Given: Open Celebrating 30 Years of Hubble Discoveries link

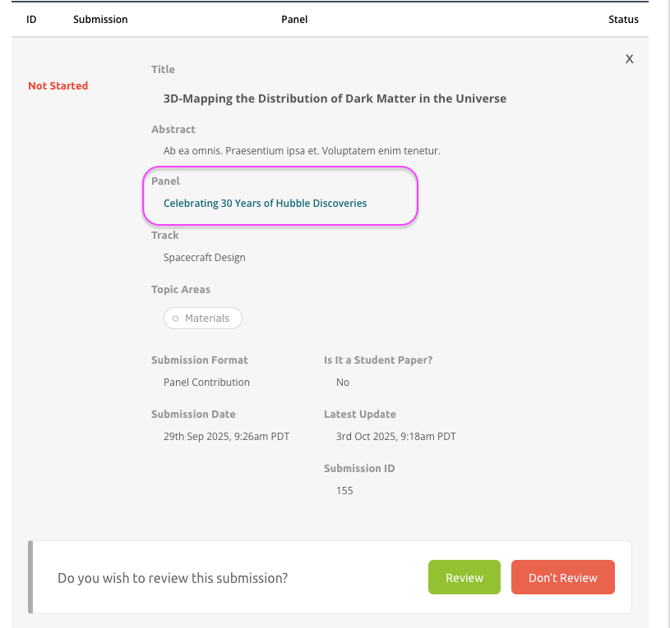Looking at the screenshot, I should [x=265, y=203].
